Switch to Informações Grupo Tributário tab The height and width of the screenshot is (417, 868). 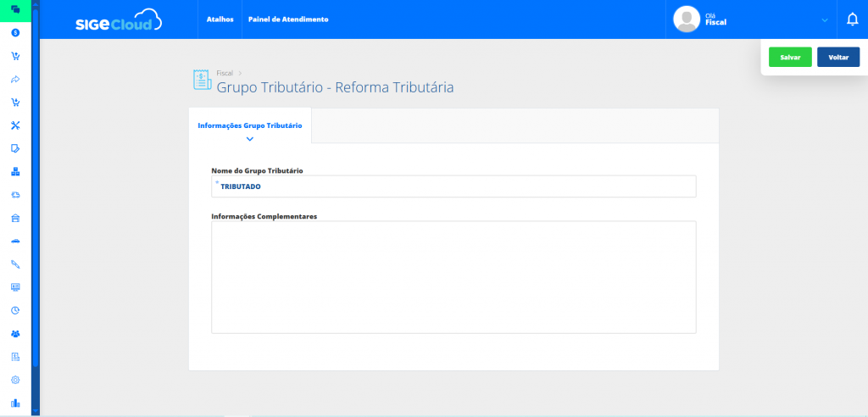(249, 125)
